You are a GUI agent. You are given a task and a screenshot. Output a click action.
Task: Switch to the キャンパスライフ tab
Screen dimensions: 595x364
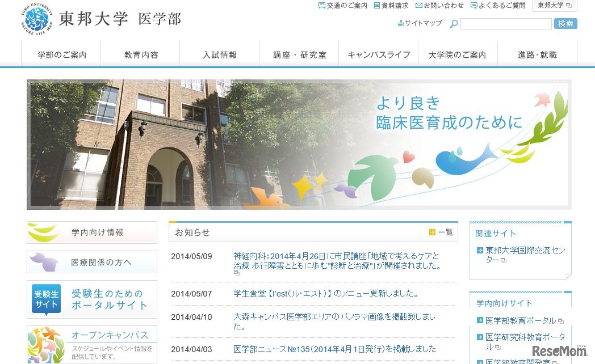(x=378, y=54)
